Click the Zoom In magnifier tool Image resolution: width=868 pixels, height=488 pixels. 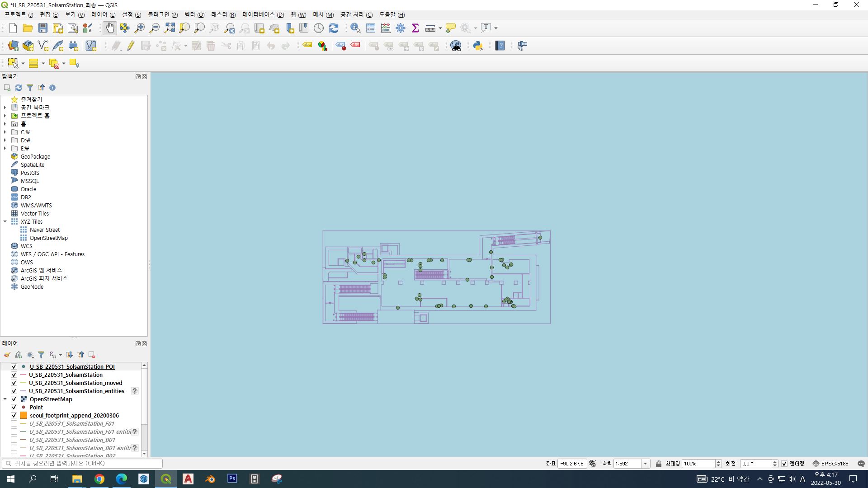(x=140, y=28)
